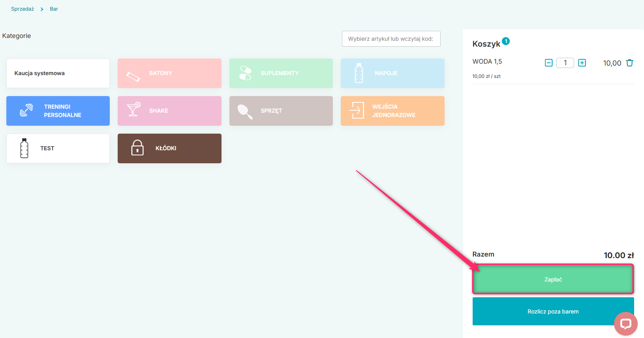Edit the WODA 1,5 quantity field
644x338 pixels.
point(565,63)
